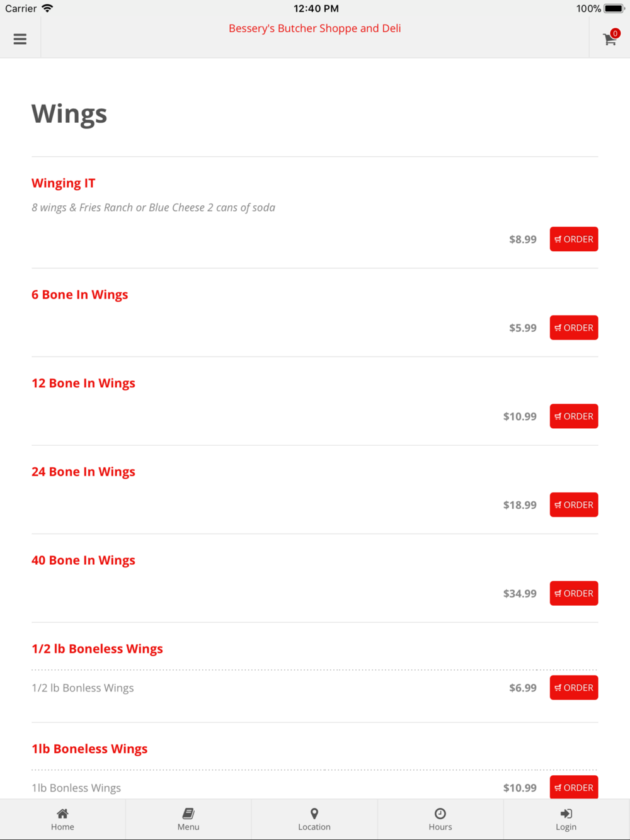Tap the Home icon in bottom bar
The width and height of the screenshot is (630, 840).
pyautogui.click(x=62, y=814)
